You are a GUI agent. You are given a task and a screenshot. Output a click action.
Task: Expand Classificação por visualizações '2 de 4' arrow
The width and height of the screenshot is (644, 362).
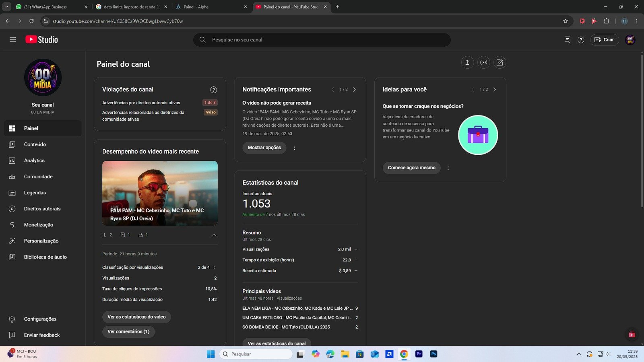pyautogui.click(x=214, y=267)
